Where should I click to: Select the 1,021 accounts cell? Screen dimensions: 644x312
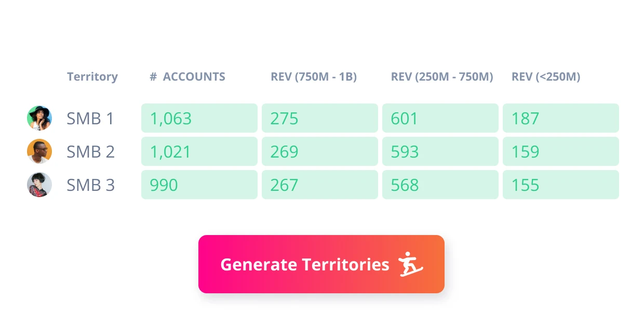[x=199, y=151]
